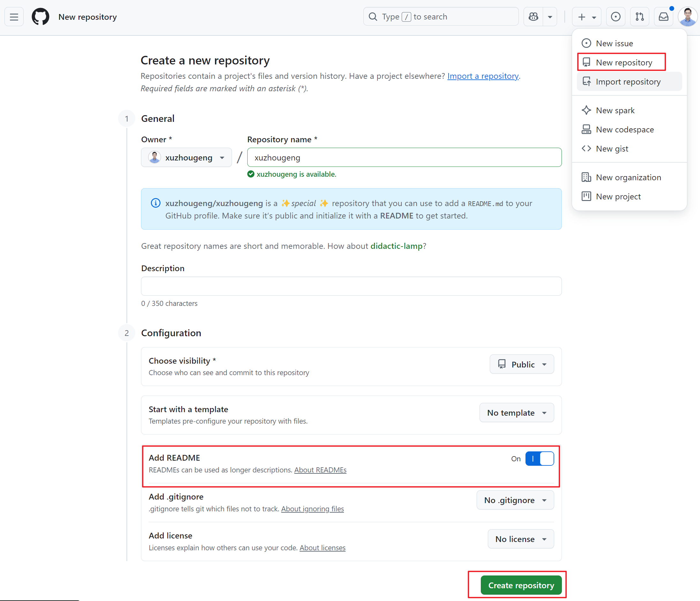Viewport: 700px width, 601px height.
Task: Open the No license dropdown
Action: point(521,539)
